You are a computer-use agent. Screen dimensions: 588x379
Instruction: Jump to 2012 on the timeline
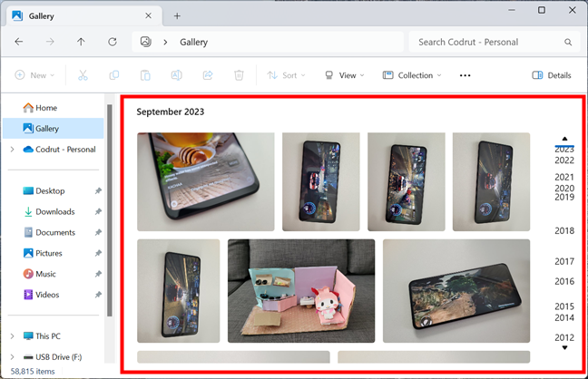pyautogui.click(x=564, y=337)
